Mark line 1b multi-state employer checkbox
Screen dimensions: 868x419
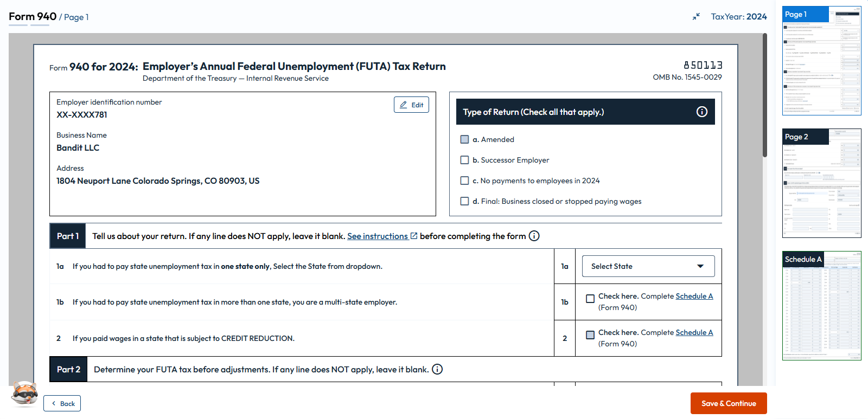(590, 299)
